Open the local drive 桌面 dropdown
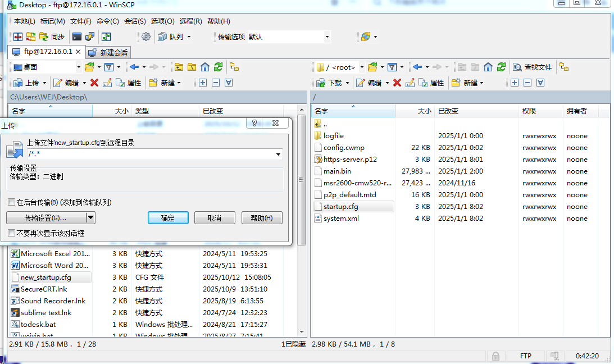The image size is (614, 364). (78, 67)
